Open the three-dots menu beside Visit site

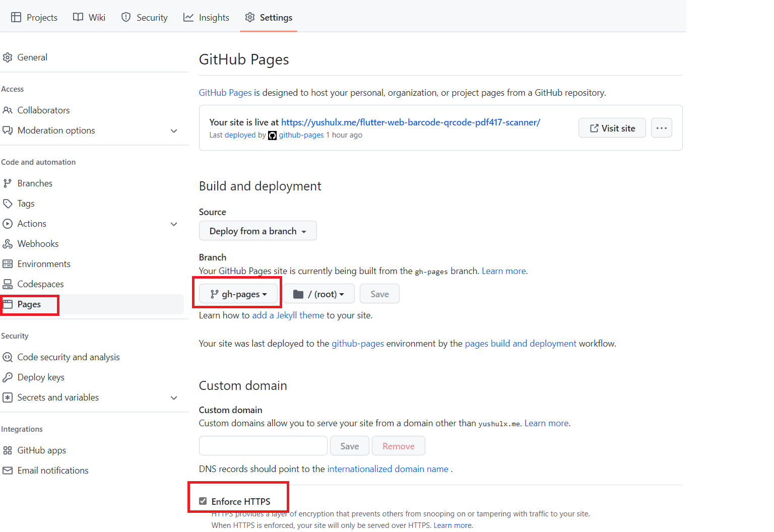(661, 128)
